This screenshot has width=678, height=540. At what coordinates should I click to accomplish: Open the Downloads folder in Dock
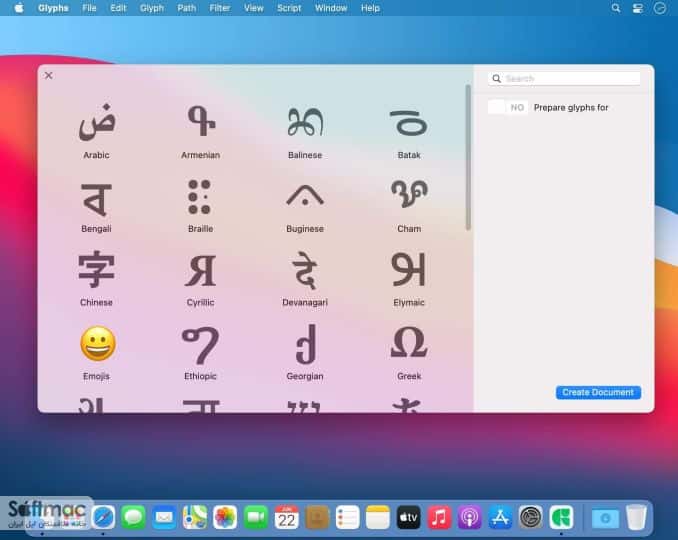pyautogui.click(x=605, y=518)
